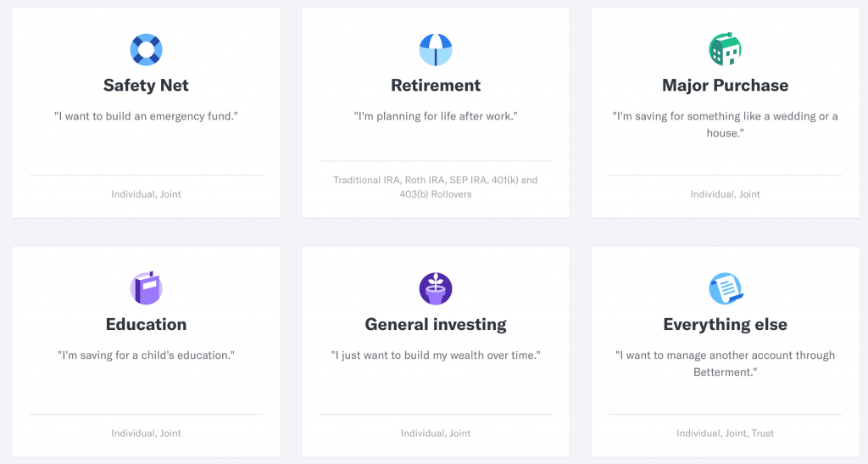Pick the General investing title

436,325
